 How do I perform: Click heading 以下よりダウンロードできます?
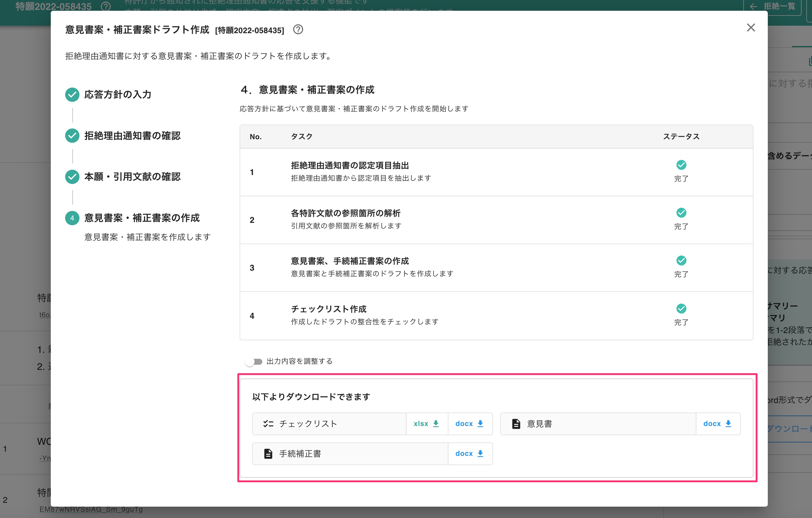311,397
